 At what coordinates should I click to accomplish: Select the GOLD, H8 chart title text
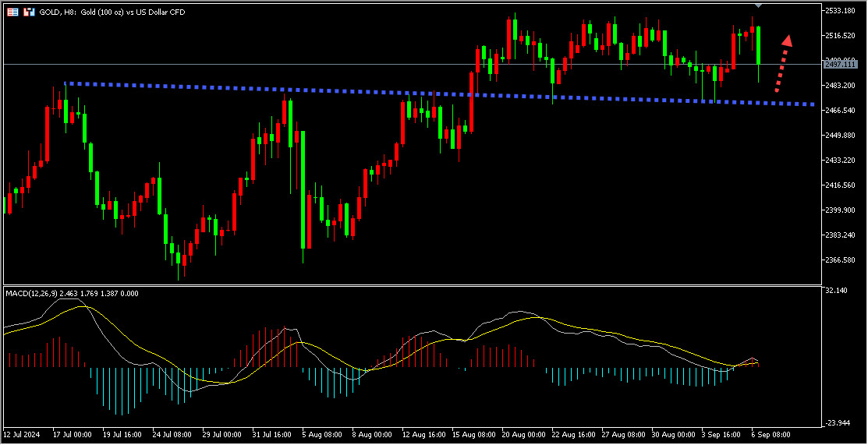[x=112, y=12]
